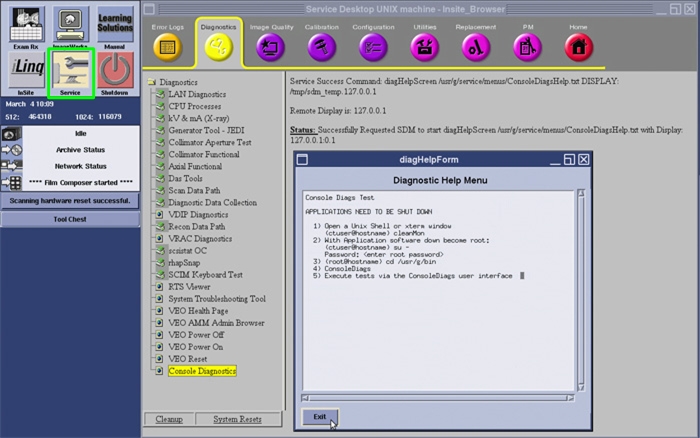Open the Utilities toolbox icon
The image size is (700, 438).
(x=424, y=45)
